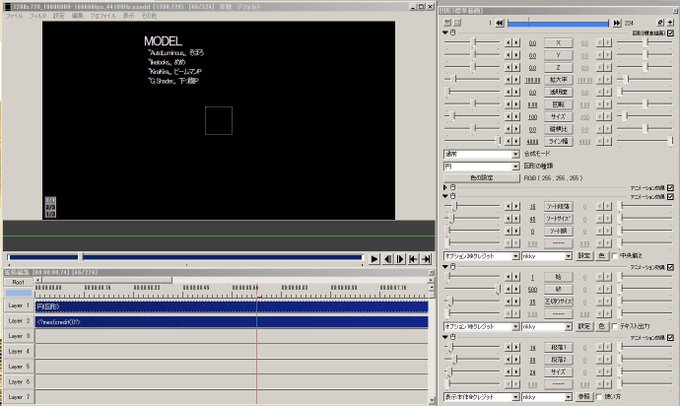Click the left X position slider
This screenshot has height=406, width=680.
(x=473, y=42)
